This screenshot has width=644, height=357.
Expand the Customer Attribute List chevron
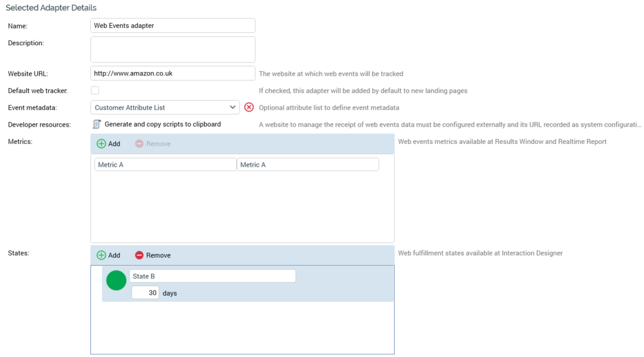click(x=233, y=108)
